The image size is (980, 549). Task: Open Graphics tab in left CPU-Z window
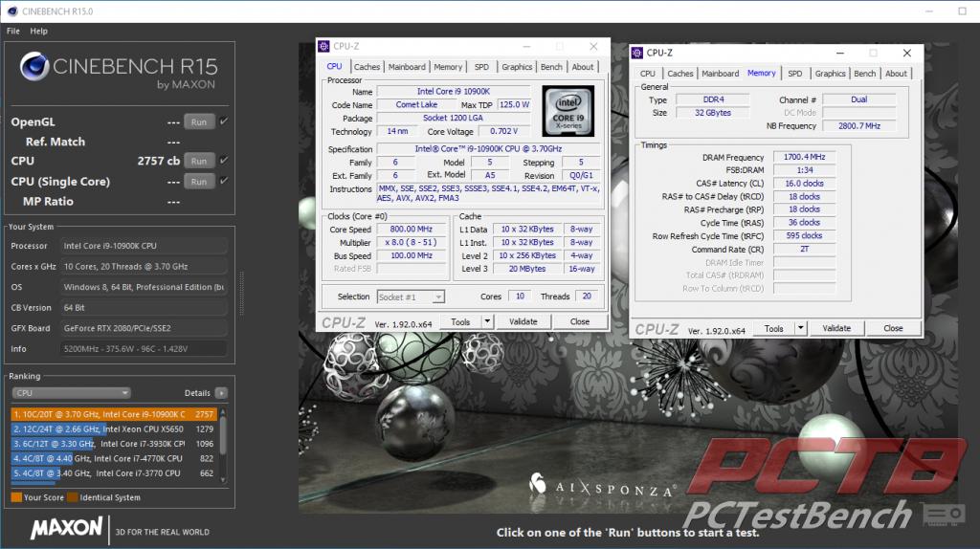(x=517, y=67)
